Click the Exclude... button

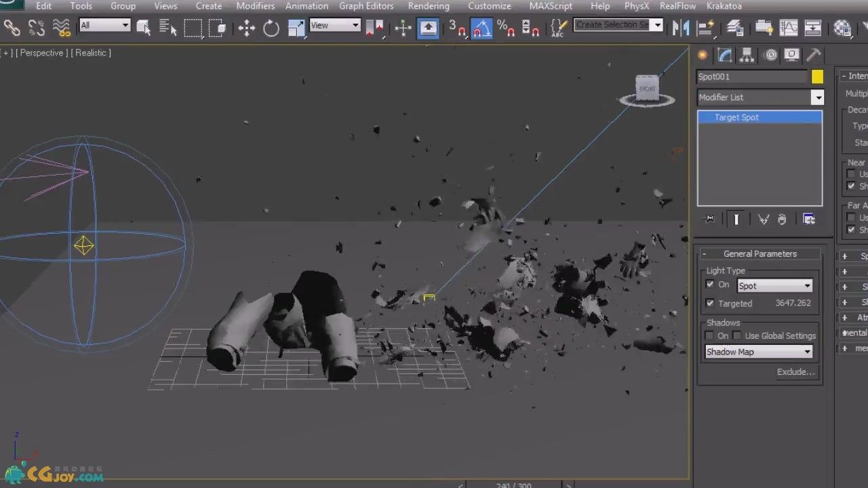pyautogui.click(x=795, y=371)
